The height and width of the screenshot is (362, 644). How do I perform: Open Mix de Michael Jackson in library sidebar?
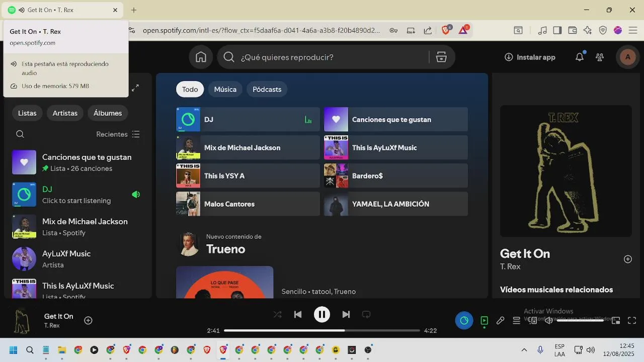coord(78,227)
